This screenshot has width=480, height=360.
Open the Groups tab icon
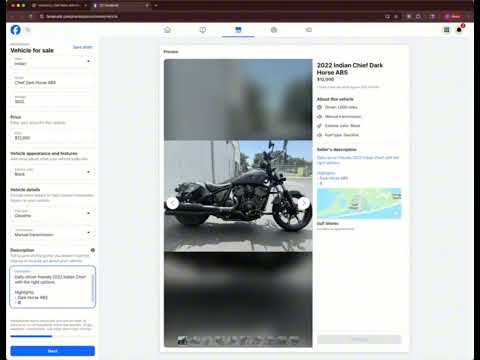274,30
